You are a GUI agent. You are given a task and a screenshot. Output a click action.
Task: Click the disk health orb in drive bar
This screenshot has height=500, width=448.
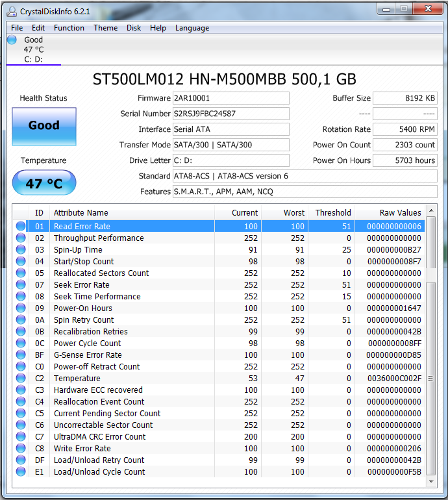(12, 40)
